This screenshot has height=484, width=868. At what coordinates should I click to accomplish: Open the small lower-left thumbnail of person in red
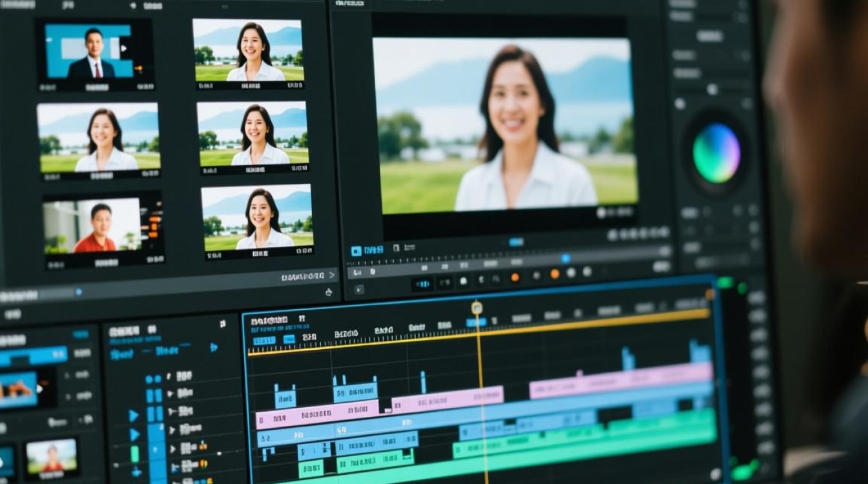pyautogui.click(x=52, y=457)
